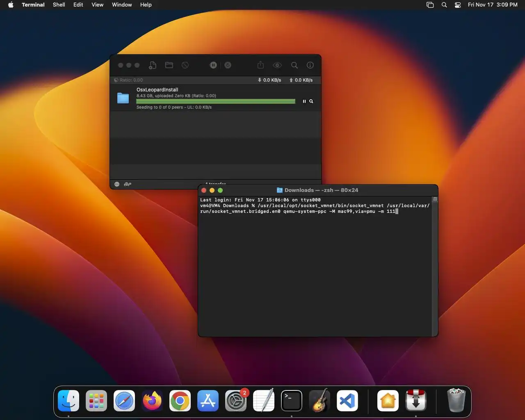
Task: Click the 'Last login' line in Terminal
Action: 260,200
